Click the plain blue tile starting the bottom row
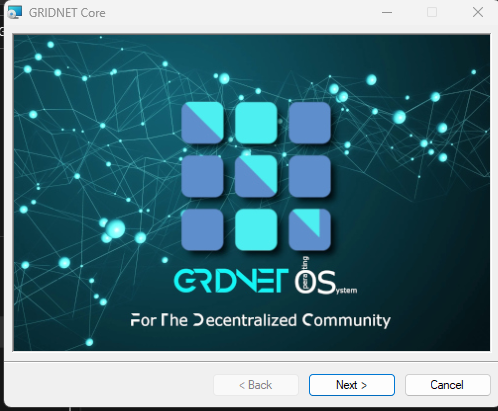498x411 pixels. [x=202, y=230]
